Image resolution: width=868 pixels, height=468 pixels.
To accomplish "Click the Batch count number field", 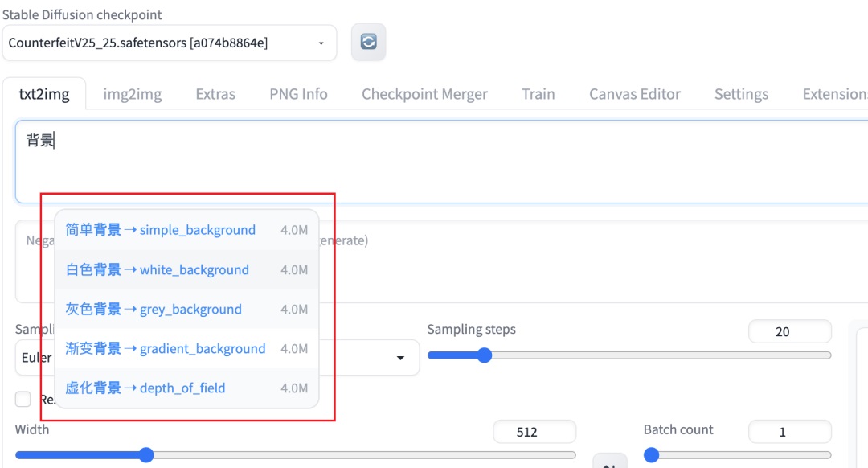I will coord(789,432).
